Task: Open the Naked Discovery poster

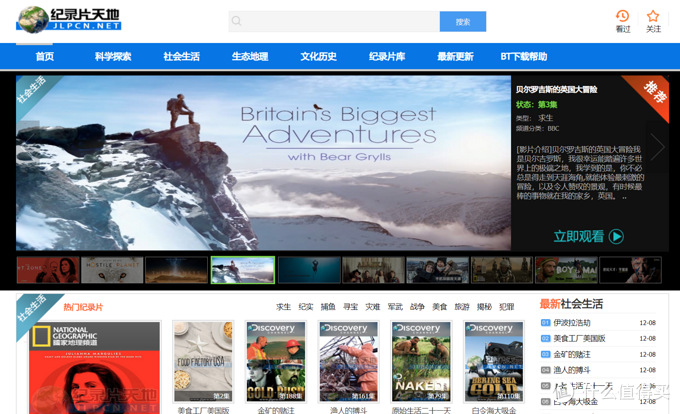Action: [422, 362]
